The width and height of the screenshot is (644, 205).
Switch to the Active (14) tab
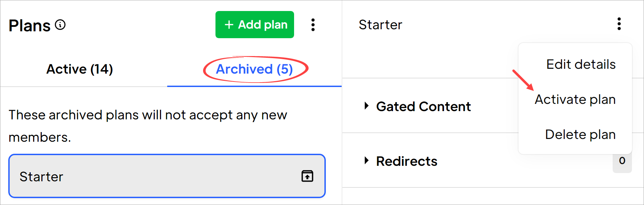[80, 69]
